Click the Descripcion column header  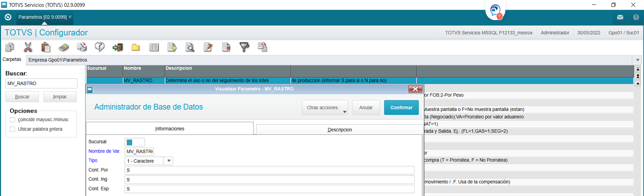click(x=228, y=71)
